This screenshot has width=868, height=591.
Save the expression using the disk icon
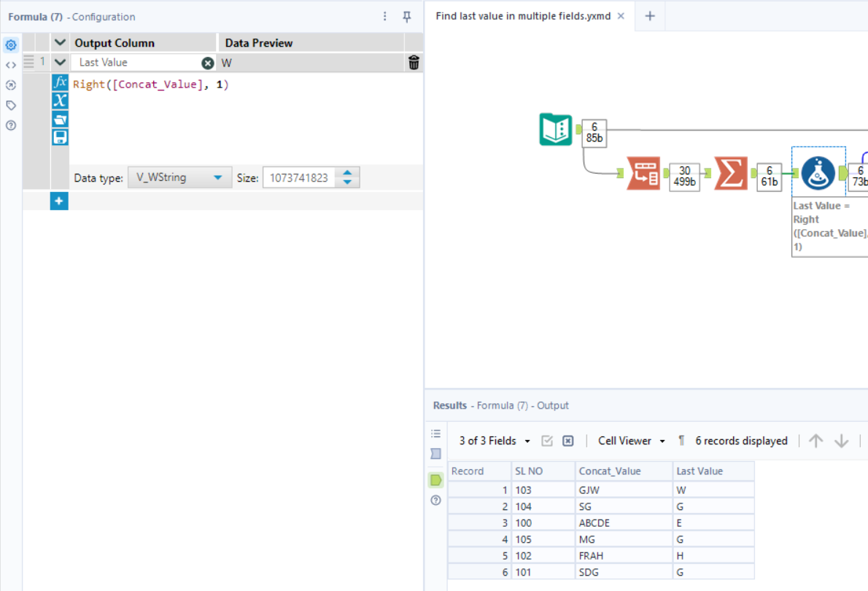coord(60,136)
